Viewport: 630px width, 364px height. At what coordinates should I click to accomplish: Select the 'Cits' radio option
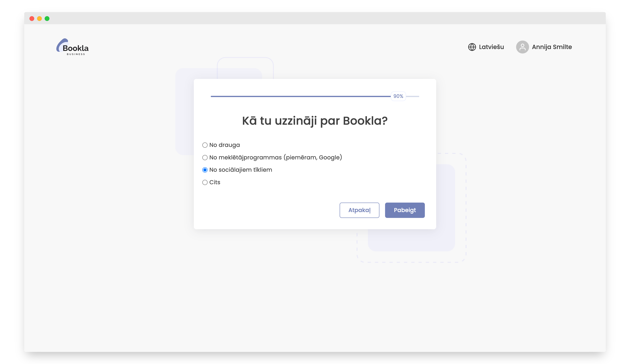click(205, 182)
